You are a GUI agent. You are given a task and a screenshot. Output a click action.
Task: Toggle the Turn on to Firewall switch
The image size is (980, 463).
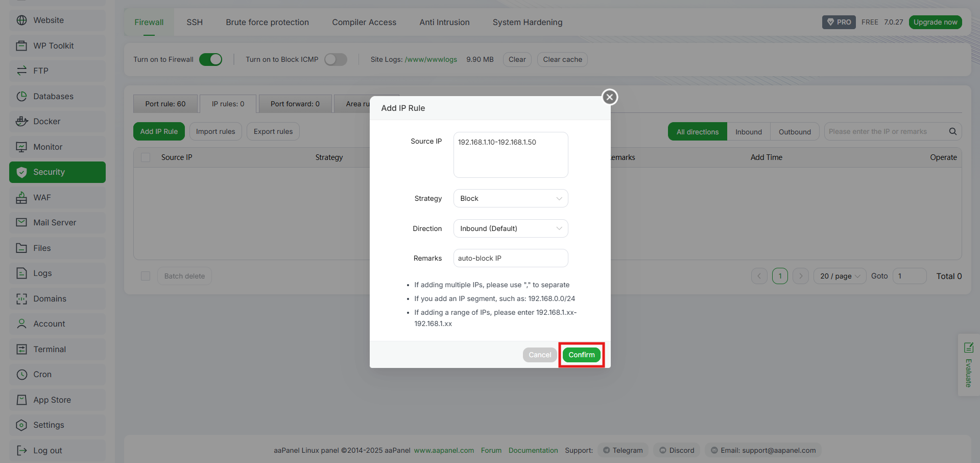pos(211,60)
